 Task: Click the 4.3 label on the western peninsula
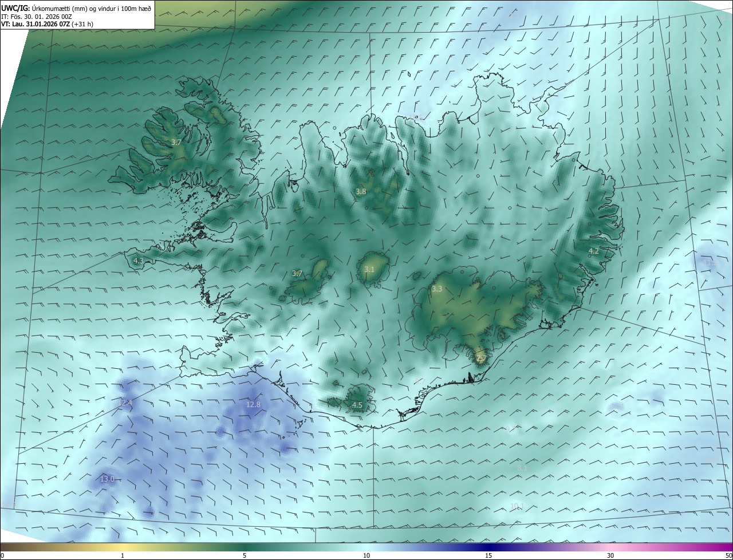click(138, 261)
